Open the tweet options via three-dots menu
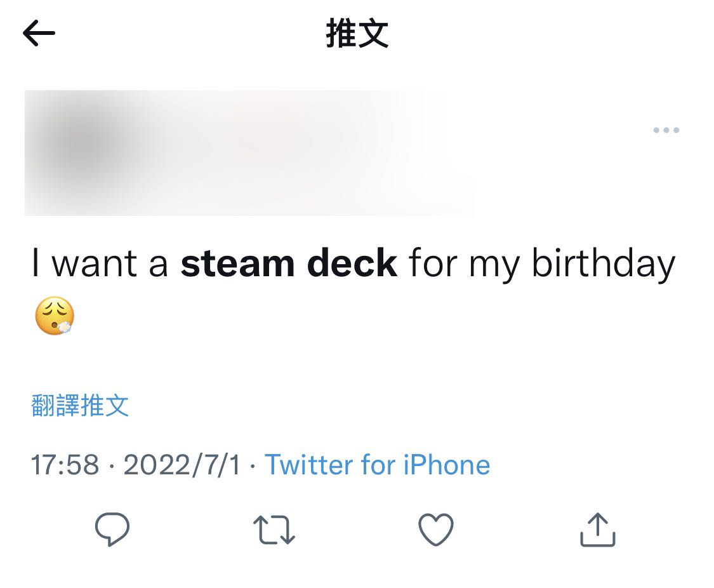The width and height of the screenshot is (714, 588). click(666, 130)
